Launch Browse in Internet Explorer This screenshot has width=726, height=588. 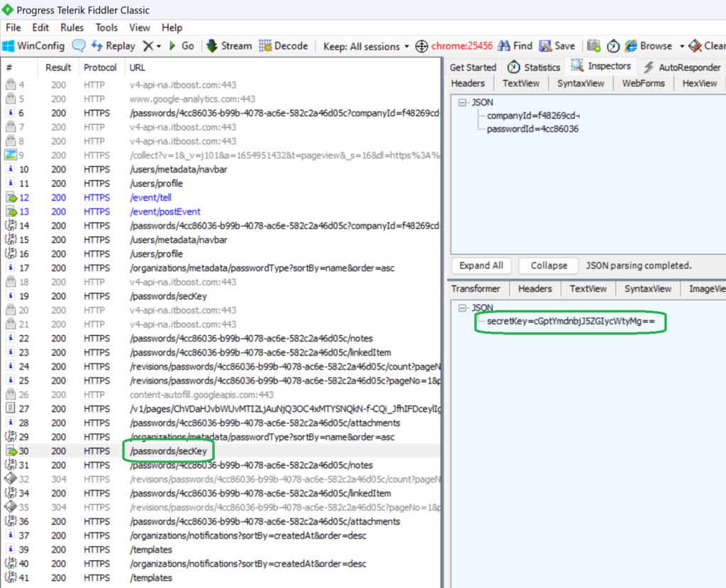pos(648,46)
